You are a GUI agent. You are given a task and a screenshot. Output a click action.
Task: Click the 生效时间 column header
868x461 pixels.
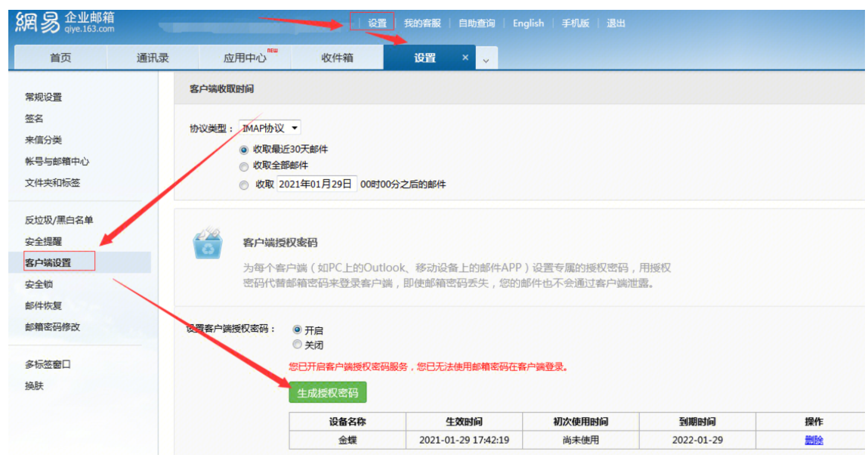(x=464, y=422)
